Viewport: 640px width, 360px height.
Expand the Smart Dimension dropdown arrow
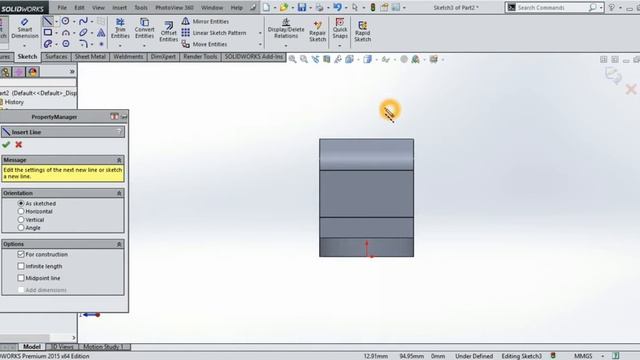point(24,45)
